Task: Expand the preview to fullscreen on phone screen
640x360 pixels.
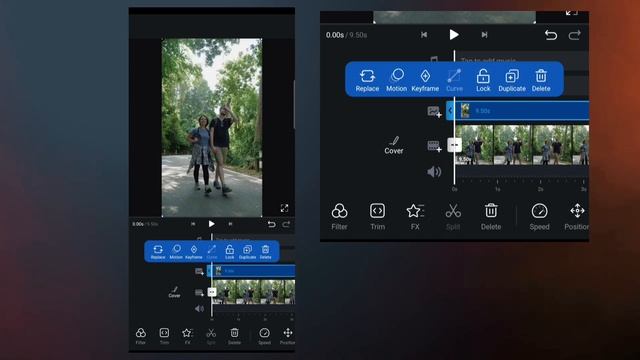Action: (284, 208)
